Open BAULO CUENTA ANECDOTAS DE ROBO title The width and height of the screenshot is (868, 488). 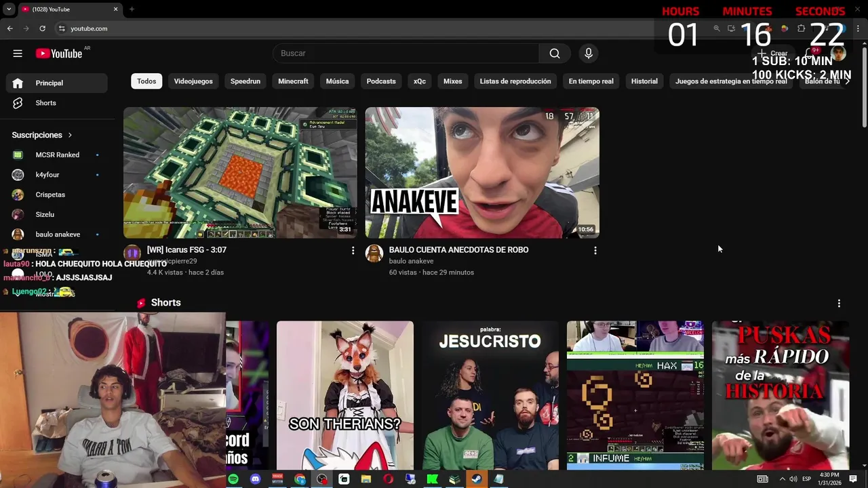[458, 250]
